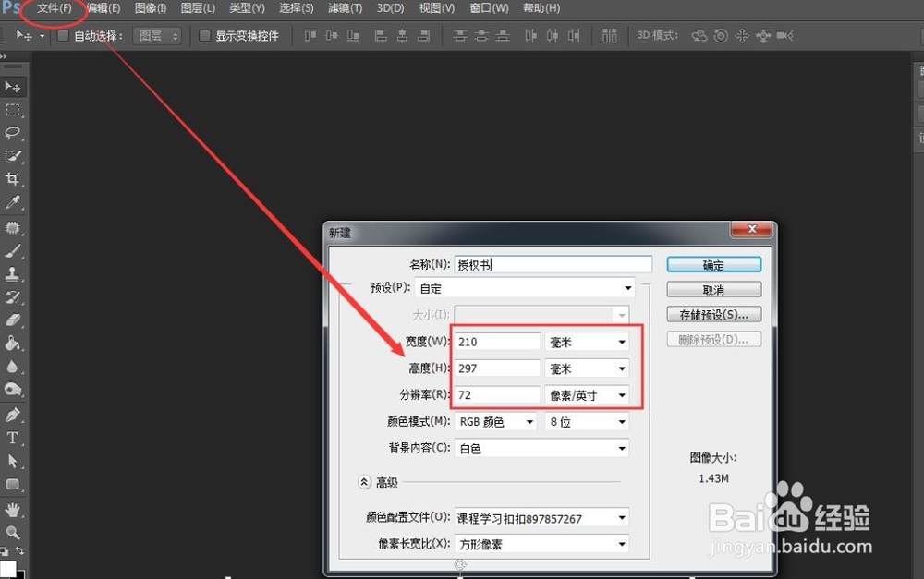Screen dimensions: 924x579
Task: Click the 确定 button
Action: (x=713, y=265)
